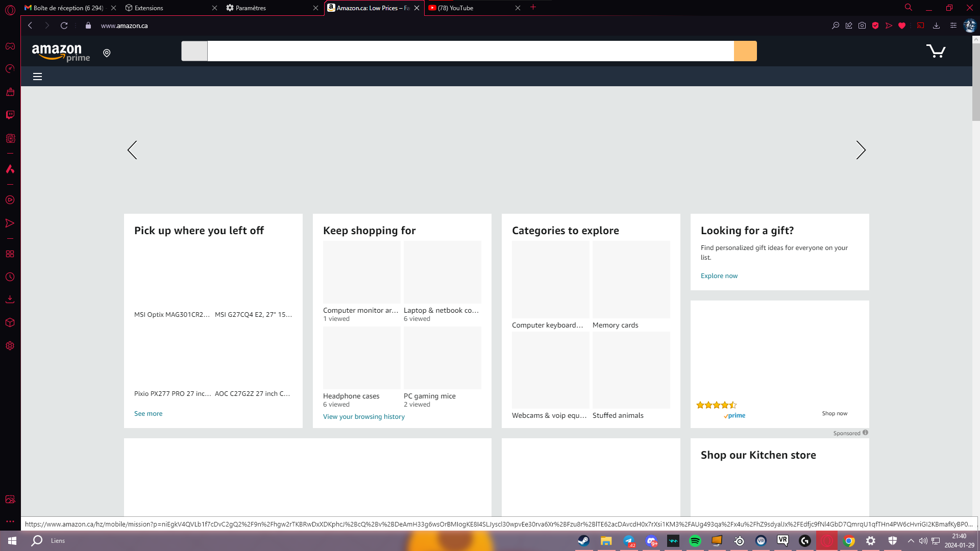The width and height of the screenshot is (980, 551).
Task: Click Amazon search input field
Action: [x=471, y=51]
